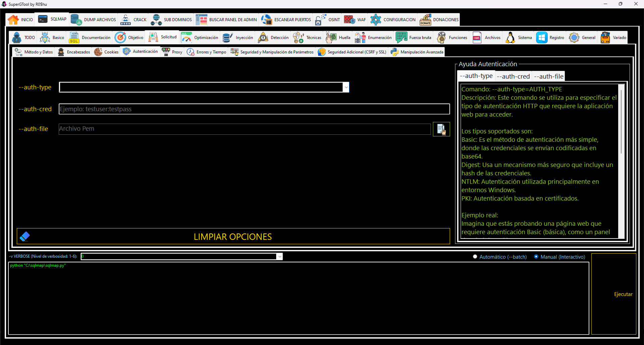Select the Solicitud tab
This screenshot has height=345, width=644.
click(x=163, y=37)
